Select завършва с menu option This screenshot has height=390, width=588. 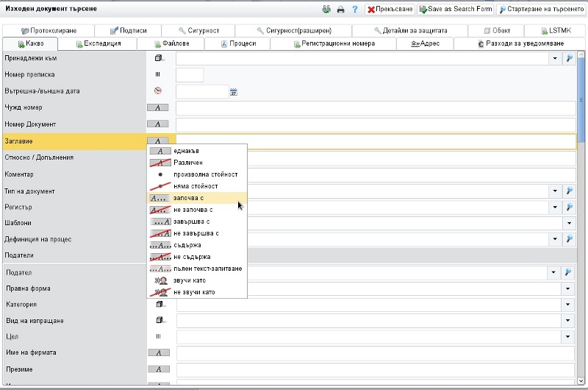click(x=197, y=221)
